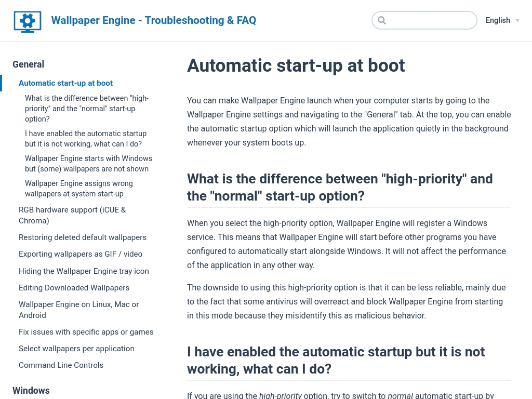Open Fix issues with specific apps or games
This screenshot has height=399, width=532.
pyautogui.click(x=86, y=331)
